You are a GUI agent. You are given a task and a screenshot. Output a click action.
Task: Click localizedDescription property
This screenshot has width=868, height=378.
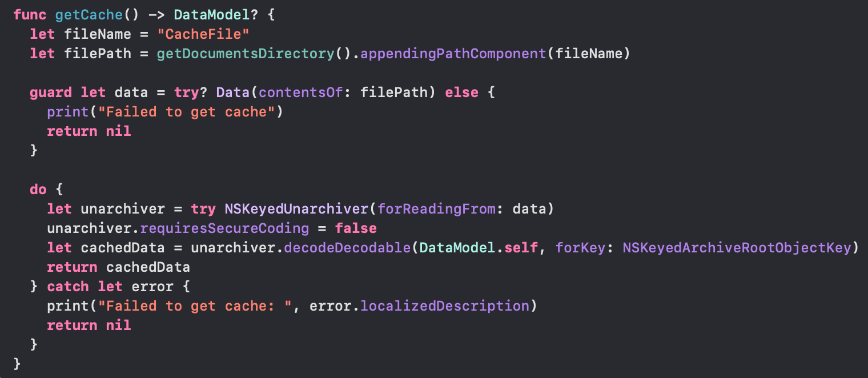(445, 306)
